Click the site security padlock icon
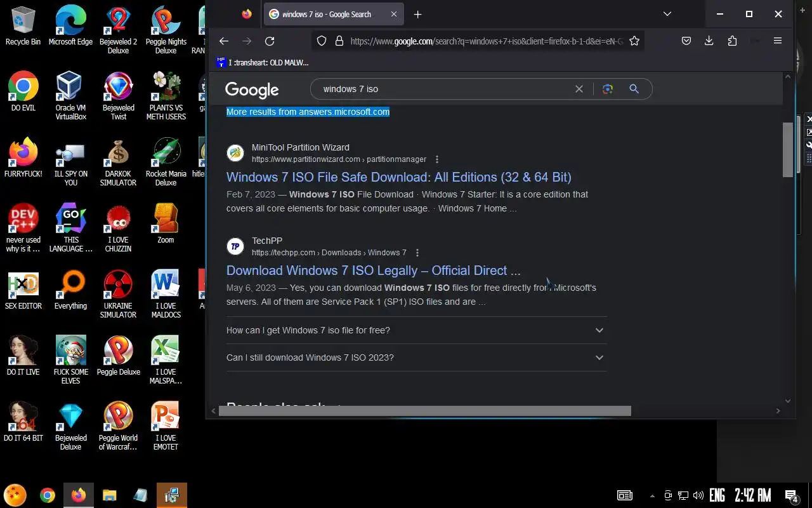Screen dimensions: 812x508 coord(339,41)
